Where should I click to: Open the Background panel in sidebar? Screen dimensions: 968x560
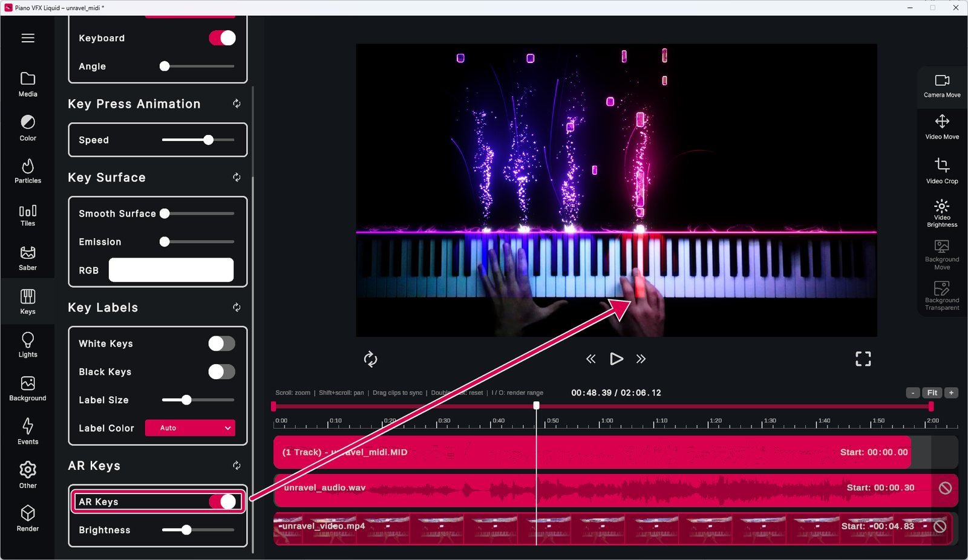[x=28, y=388]
